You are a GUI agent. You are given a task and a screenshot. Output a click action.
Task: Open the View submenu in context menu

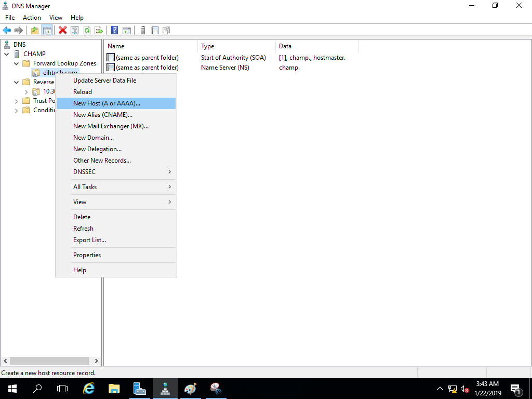(x=116, y=202)
